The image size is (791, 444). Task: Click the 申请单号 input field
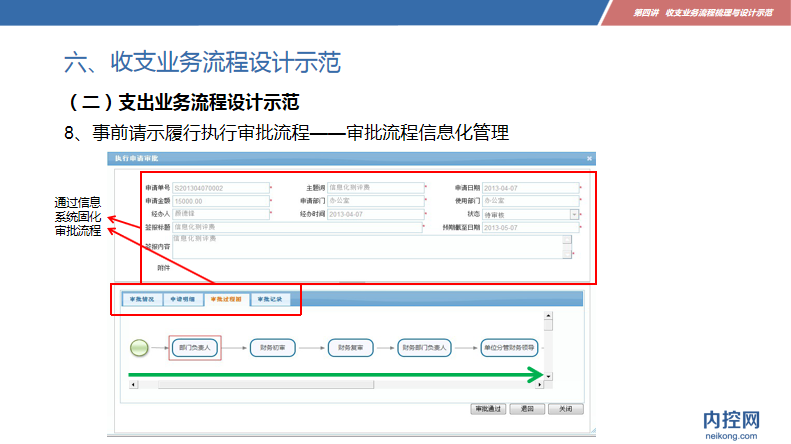(220, 187)
